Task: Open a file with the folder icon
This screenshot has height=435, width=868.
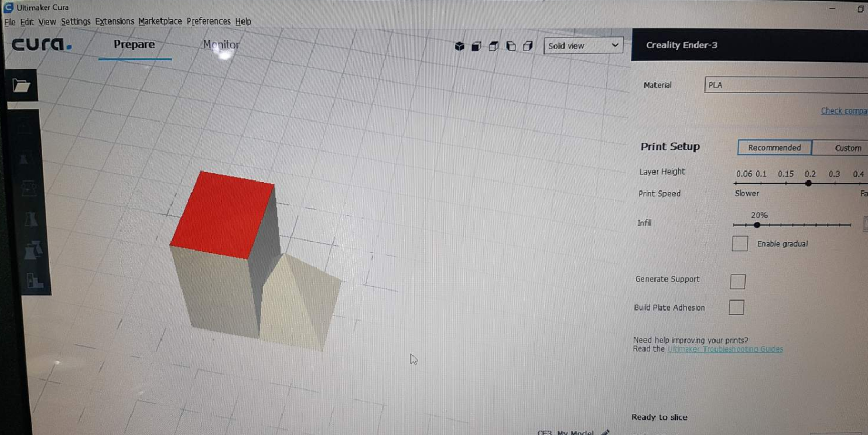Action: coord(22,85)
